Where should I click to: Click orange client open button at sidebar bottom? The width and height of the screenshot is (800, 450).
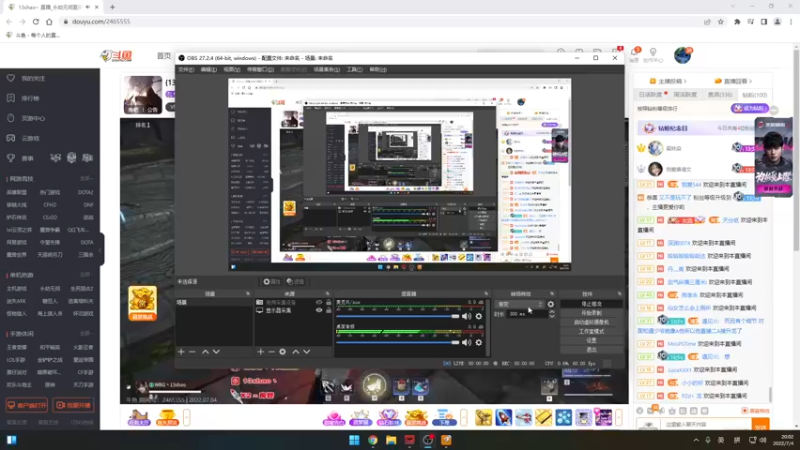pos(27,405)
